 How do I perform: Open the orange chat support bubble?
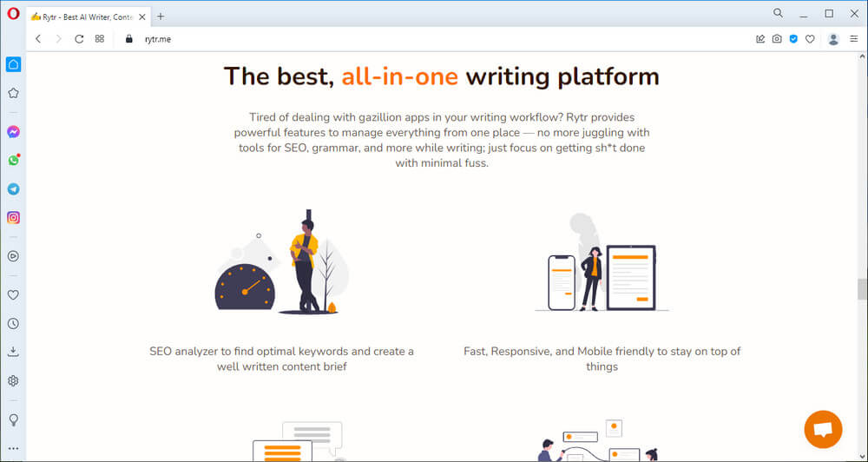click(823, 429)
